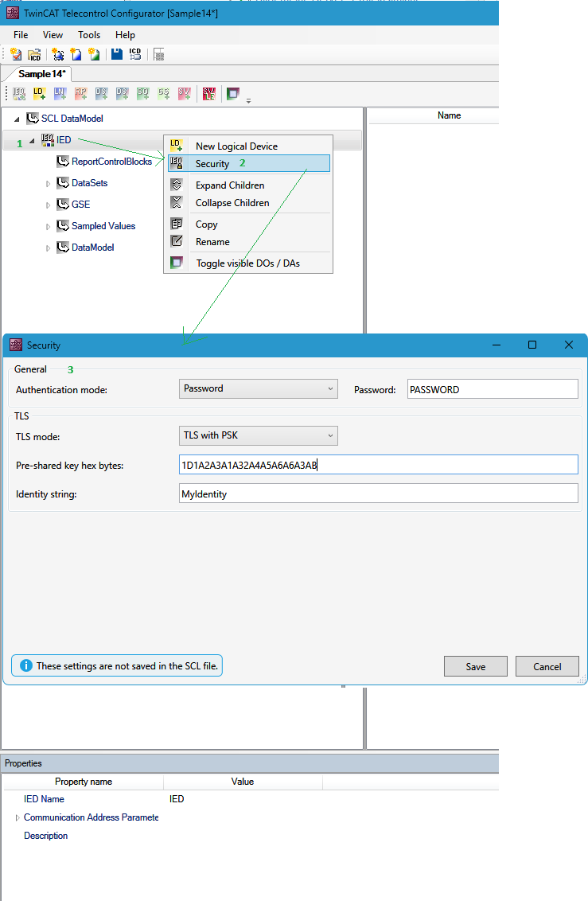Image resolution: width=588 pixels, height=901 pixels.
Task: Open the Tools menu
Action: [89, 35]
